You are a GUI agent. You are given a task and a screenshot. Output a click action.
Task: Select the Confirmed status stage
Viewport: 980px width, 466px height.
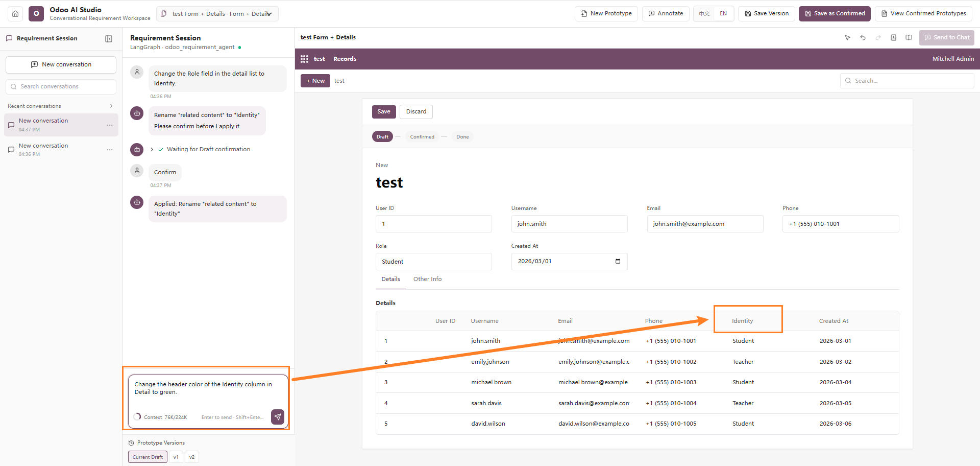tap(422, 137)
